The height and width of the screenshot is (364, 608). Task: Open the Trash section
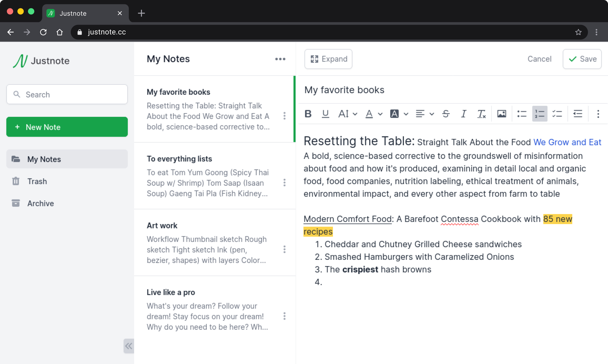point(37,181)
